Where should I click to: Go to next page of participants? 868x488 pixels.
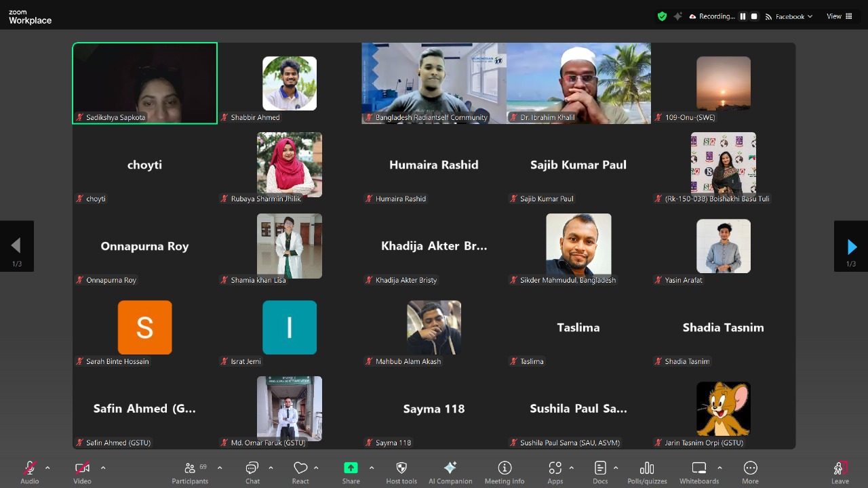point(851,247)
